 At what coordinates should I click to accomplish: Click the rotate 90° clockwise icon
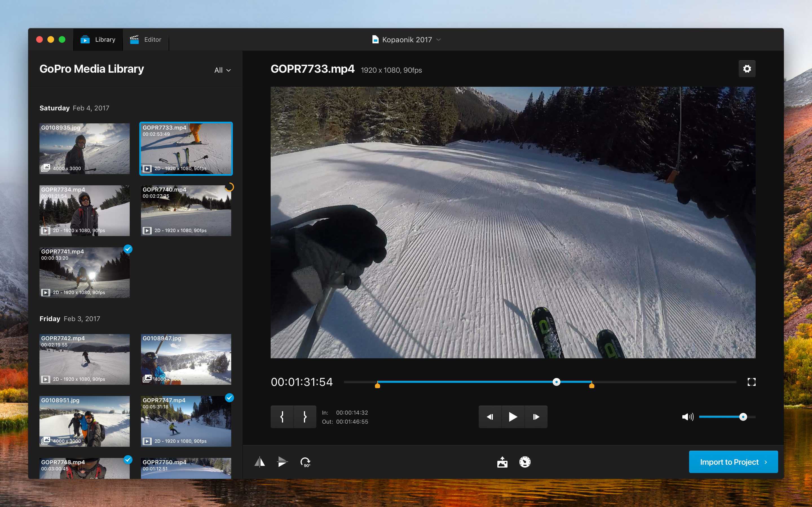pos(306,461)
